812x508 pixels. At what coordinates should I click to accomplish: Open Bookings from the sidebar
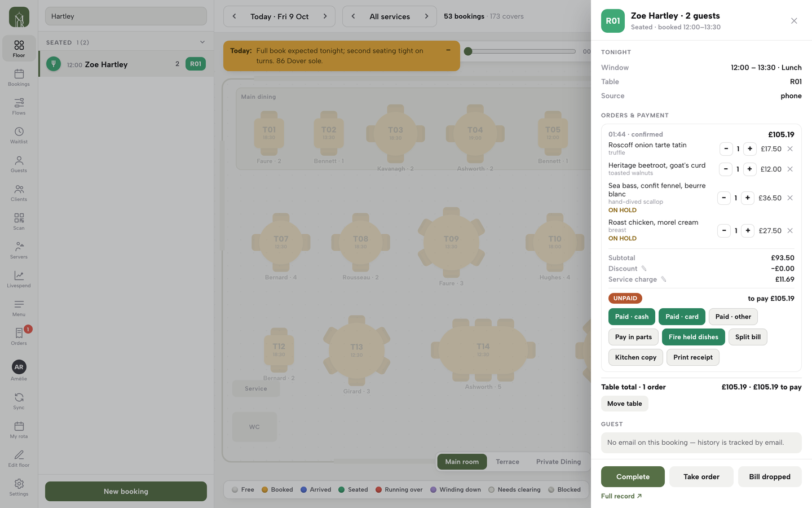tap(19, 77)
